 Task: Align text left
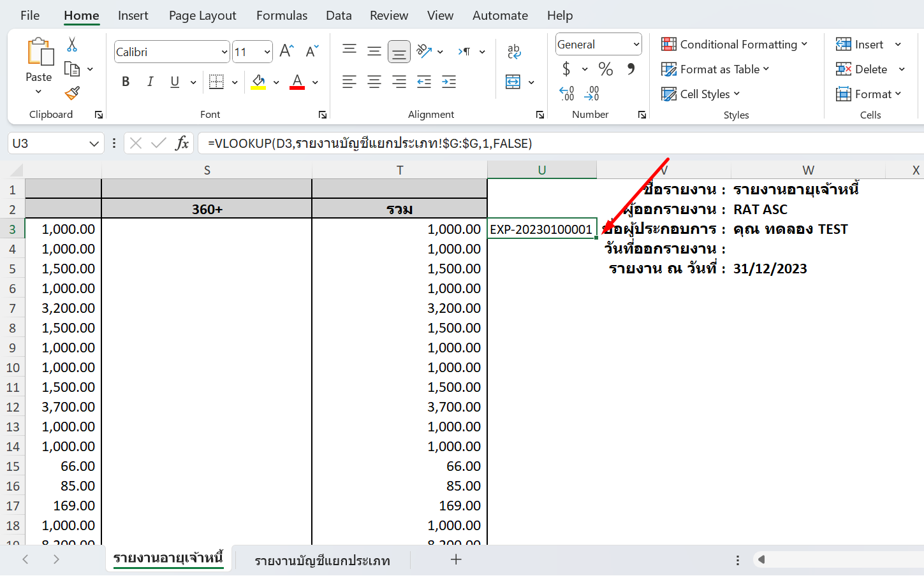point(349,82)
